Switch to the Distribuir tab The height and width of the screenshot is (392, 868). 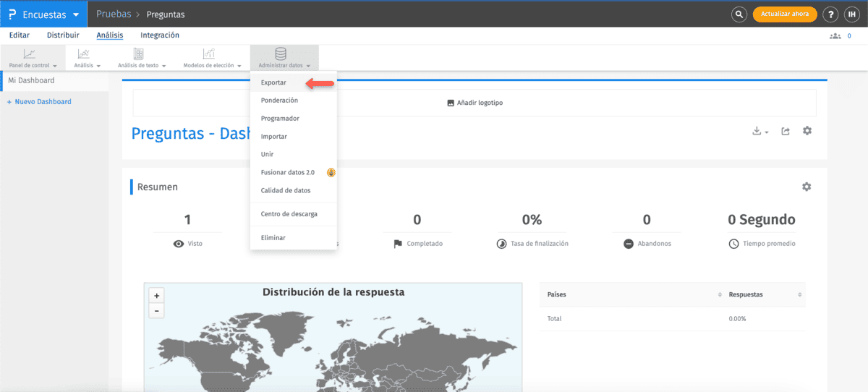63,35
